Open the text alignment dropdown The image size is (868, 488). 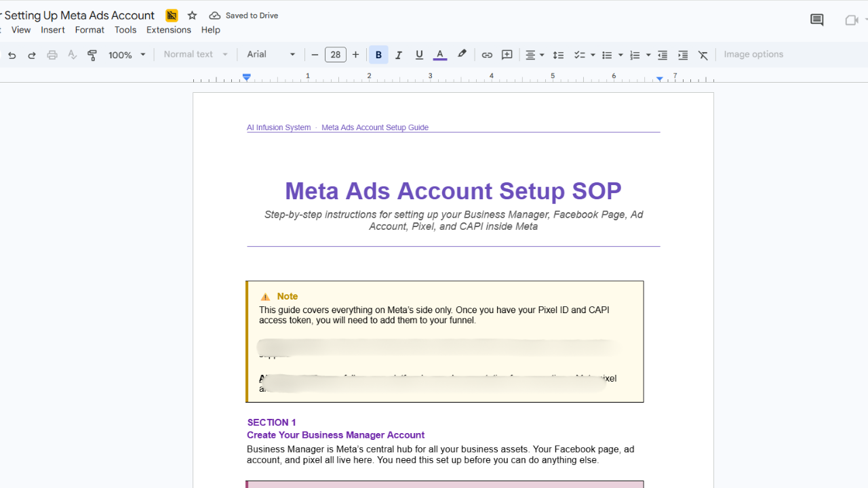click(x=535, y=55)
